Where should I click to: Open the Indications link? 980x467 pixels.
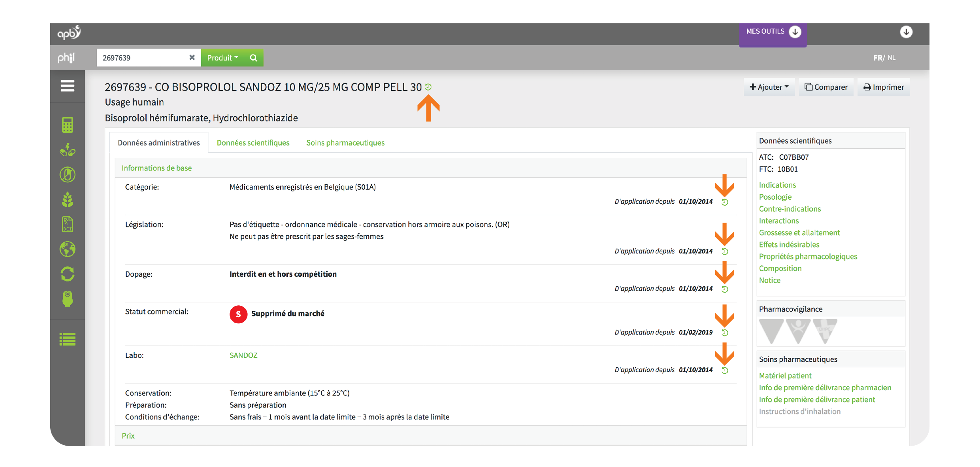[777, 185]
